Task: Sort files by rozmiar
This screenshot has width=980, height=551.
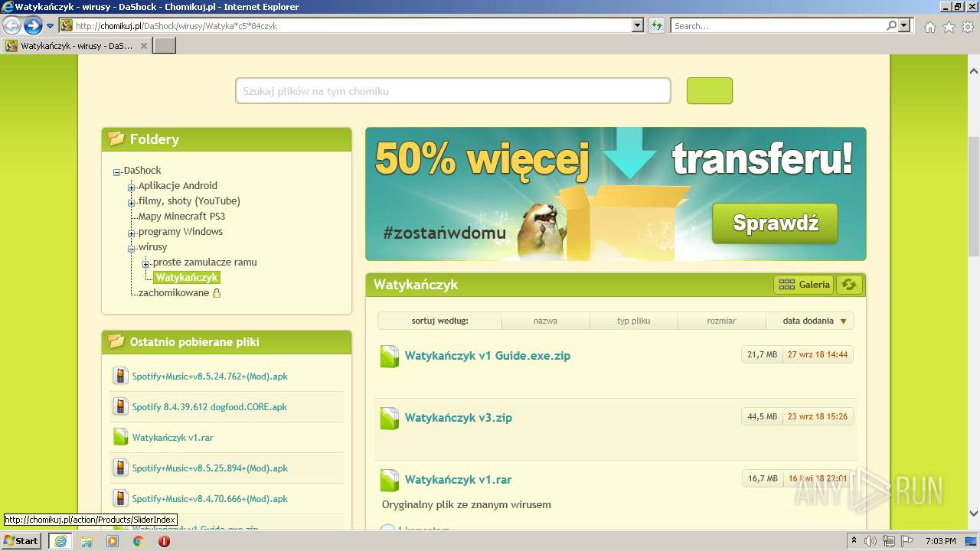Action: (x=721, y=321)
